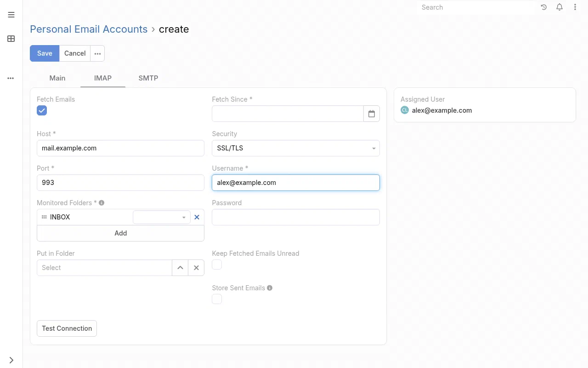
Task: Enable the Store Sent Emails checkbox
Action: point(217,299)
